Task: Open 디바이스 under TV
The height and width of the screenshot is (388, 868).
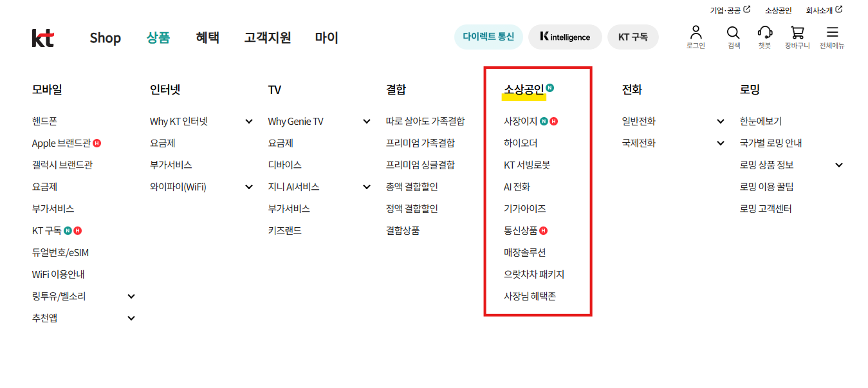Action: coord(285,165)
